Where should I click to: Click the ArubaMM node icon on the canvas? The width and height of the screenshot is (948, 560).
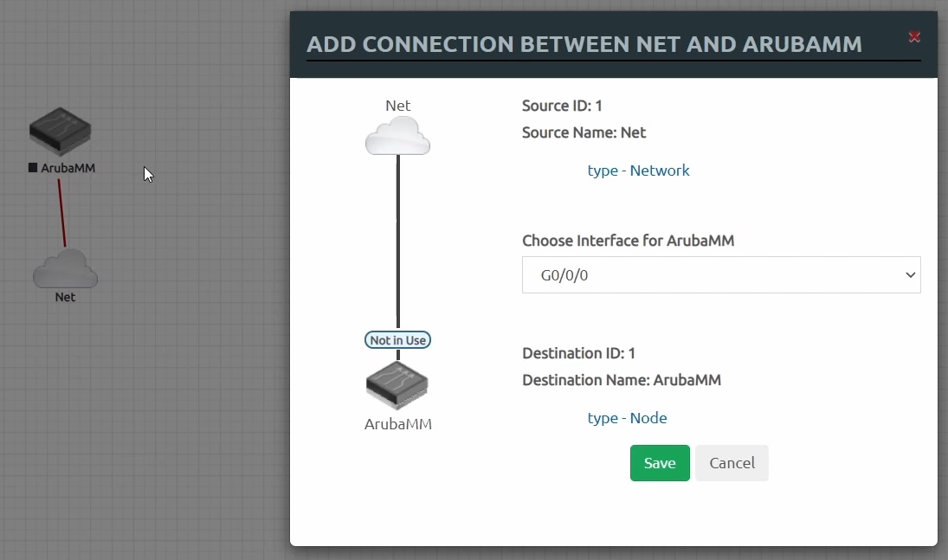click(60, 132)
